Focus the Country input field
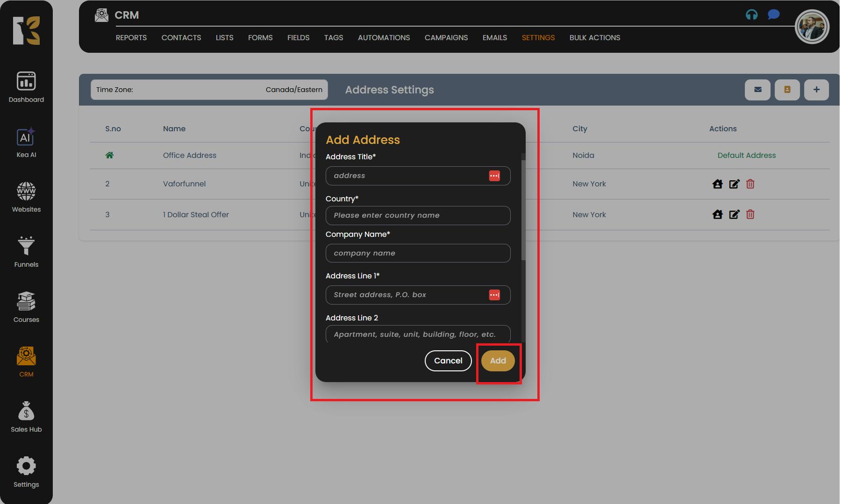The width and height of the screenshot is (849, 504). pyautogui.click(x=417, y=215)
